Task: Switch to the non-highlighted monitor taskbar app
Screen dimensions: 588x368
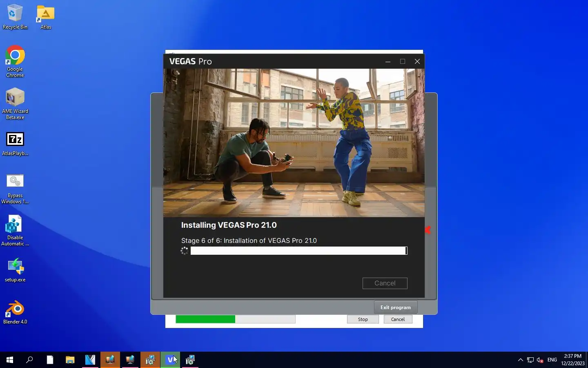Action: (130, 360)
